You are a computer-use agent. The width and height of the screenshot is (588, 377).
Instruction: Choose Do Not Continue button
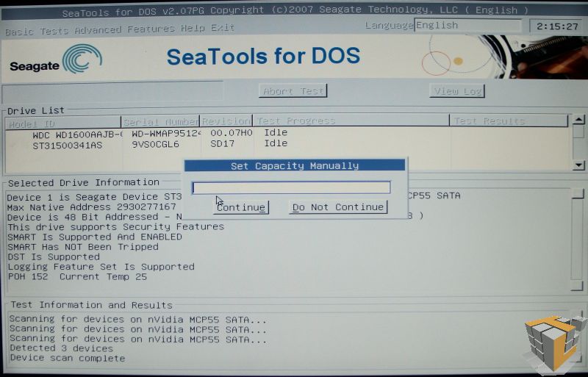click(338, 207)
